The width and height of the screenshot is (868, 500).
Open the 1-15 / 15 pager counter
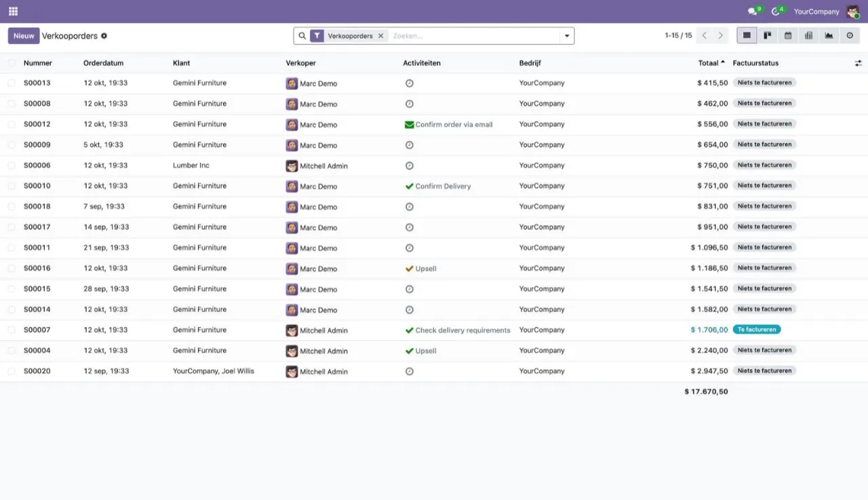point(678,36)
